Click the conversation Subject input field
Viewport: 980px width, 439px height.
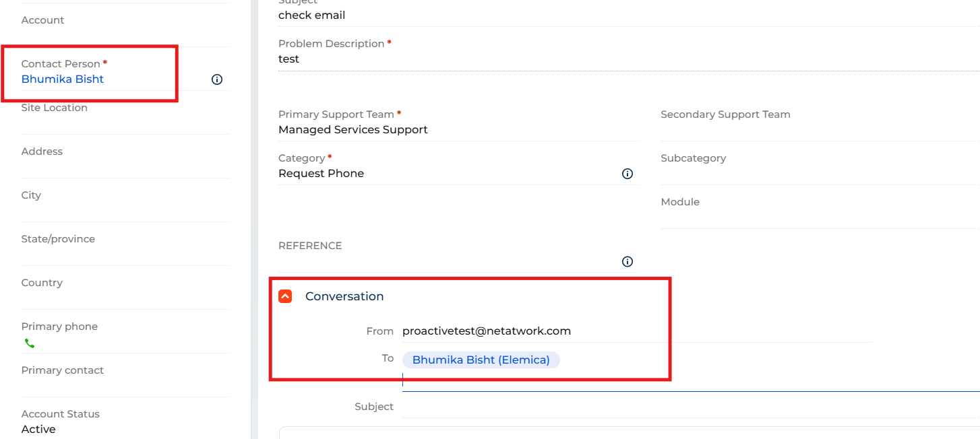(x=691, y=407)
